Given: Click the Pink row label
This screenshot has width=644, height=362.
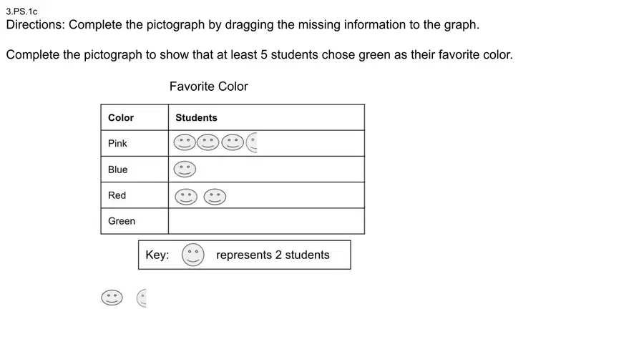Looking at the screenshot, I should (x=117, y=144).
